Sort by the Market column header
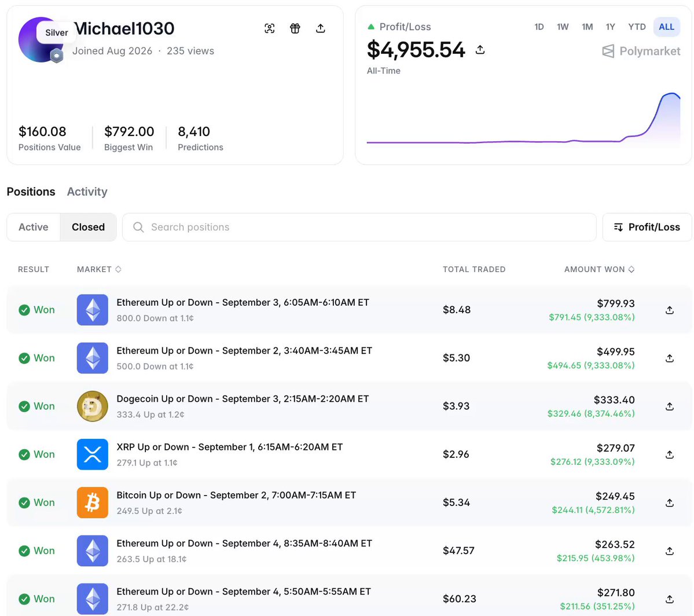 (99, 269)
